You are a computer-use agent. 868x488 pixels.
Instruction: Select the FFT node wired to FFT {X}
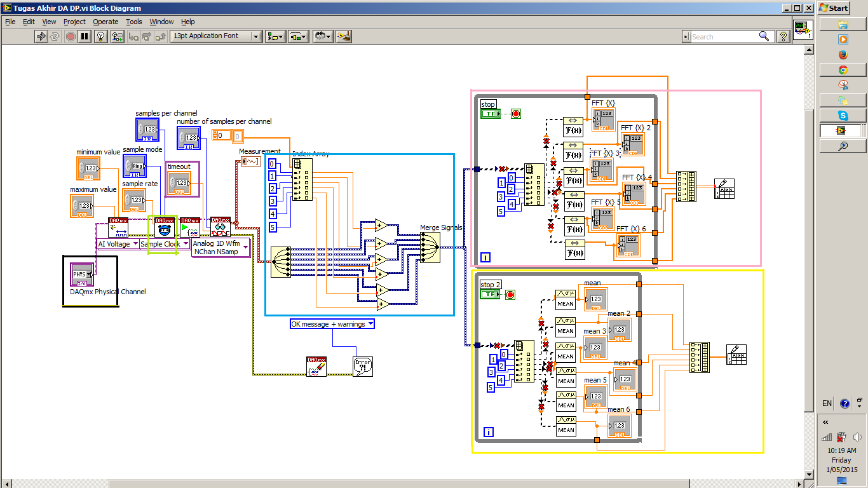click(x=574, y=126)
